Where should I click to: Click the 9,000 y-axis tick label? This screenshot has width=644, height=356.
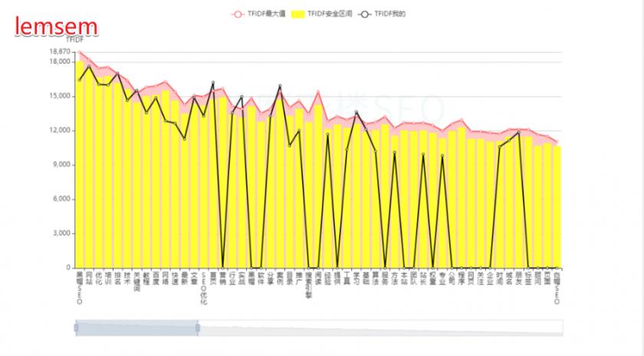coord(61,165)
